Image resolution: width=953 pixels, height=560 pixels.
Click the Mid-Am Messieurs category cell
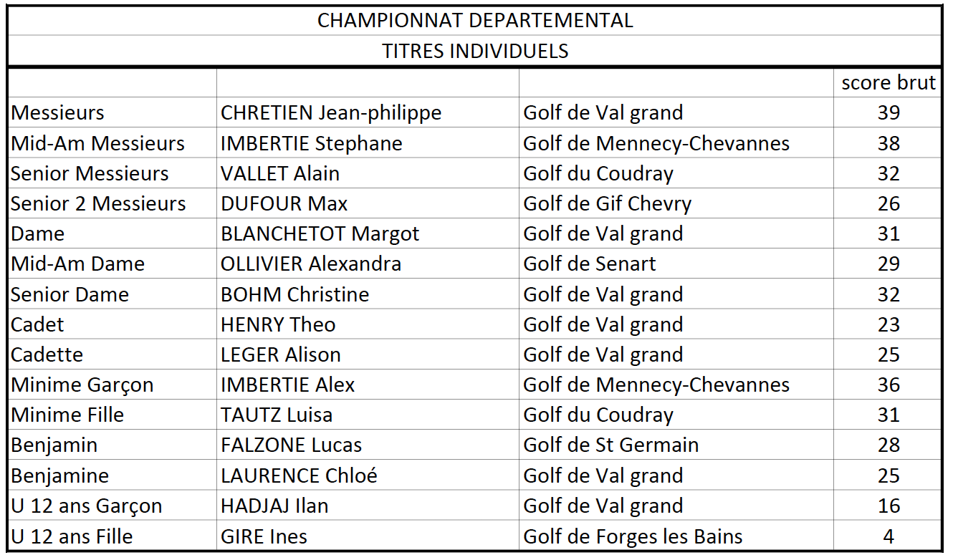[98, 143]
